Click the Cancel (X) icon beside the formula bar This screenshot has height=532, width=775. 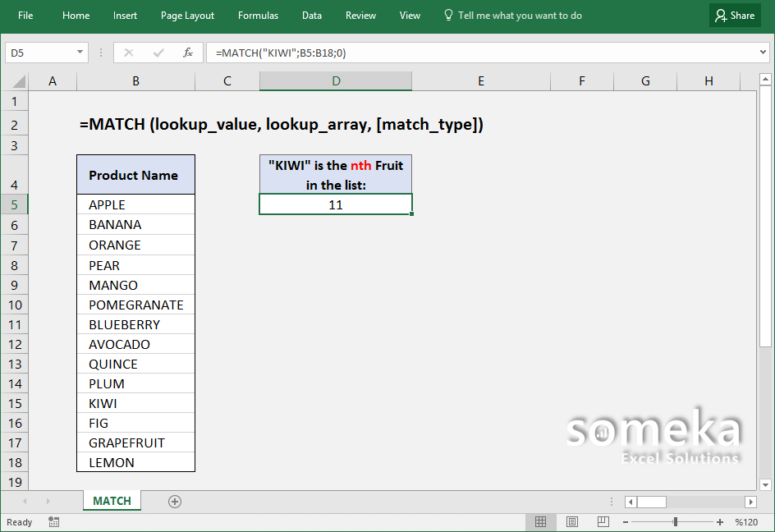click(131, 52)
